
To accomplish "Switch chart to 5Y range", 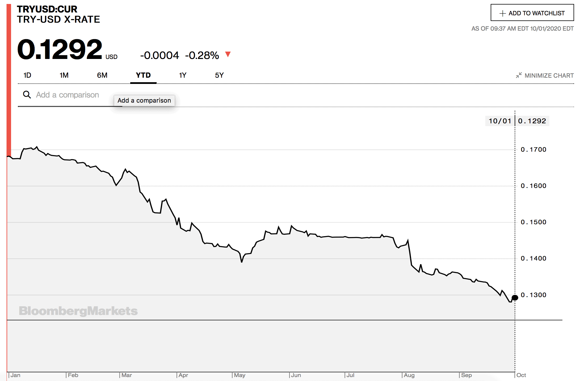I will (219, 75).
